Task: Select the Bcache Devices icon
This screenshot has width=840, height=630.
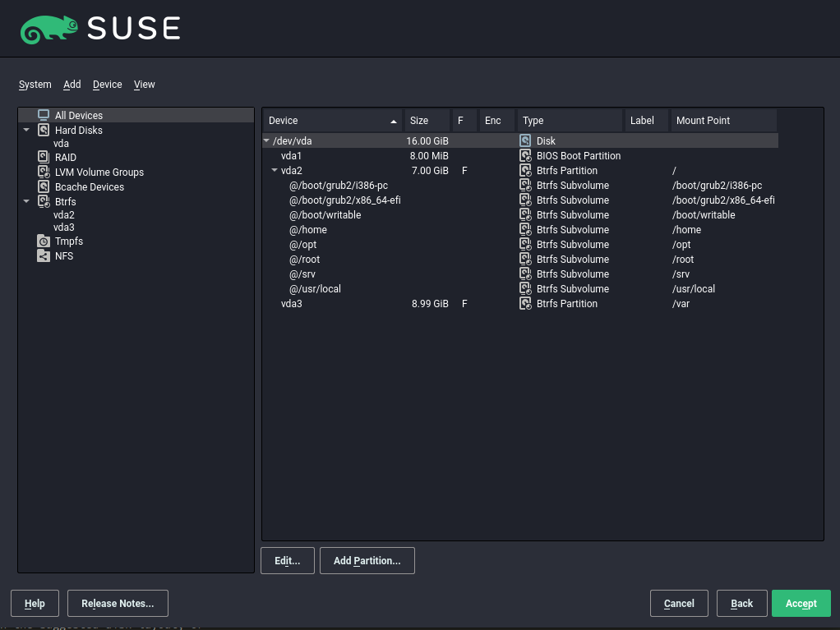Action: [44, 186]
